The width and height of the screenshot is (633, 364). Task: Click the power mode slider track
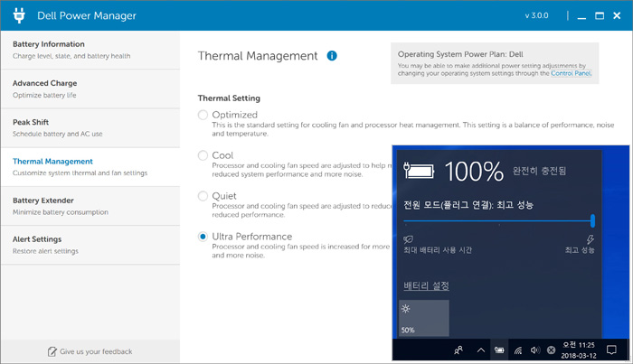coord(497,221)
